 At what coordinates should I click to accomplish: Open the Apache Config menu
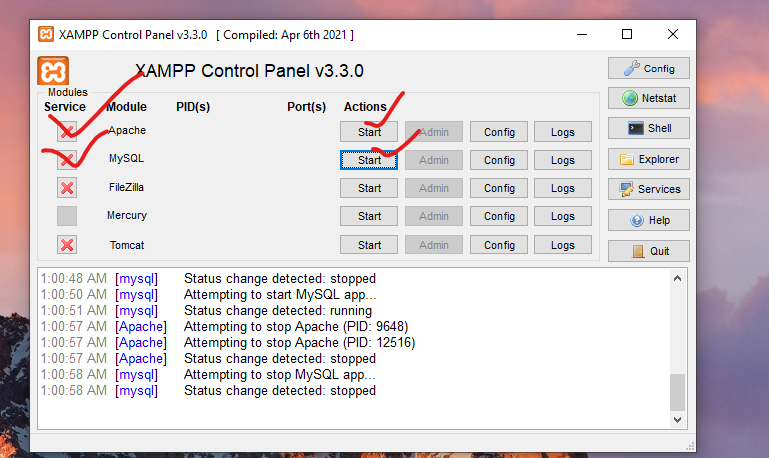(x=499, y=132)
